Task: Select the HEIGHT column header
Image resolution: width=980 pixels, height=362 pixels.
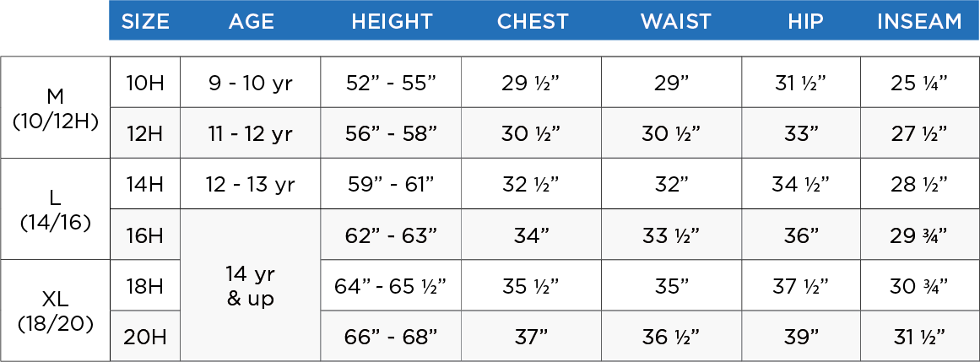Action: pyautogui.click(x=392, y=21)
